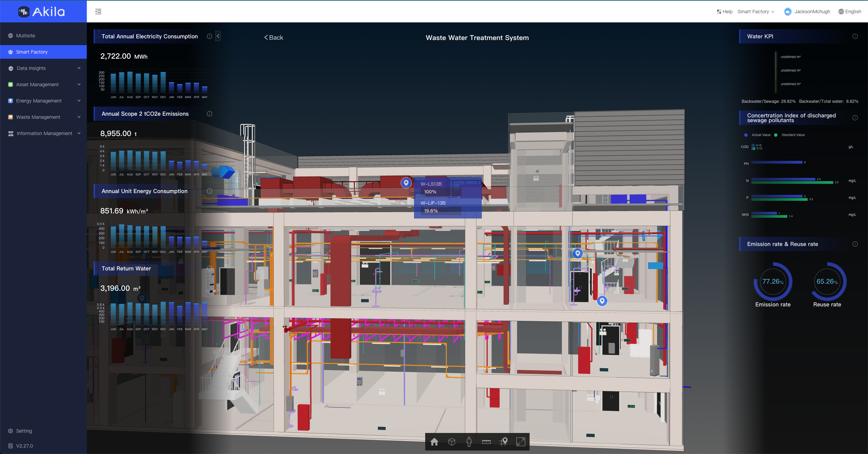Expand the Energy Management menu

[43, 101]
